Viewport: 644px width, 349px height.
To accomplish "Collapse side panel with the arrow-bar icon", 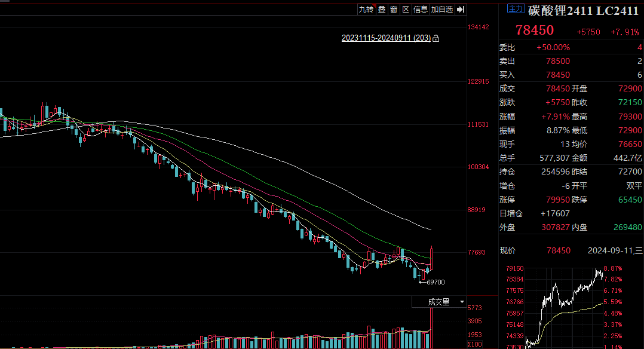I will [461, 9].
